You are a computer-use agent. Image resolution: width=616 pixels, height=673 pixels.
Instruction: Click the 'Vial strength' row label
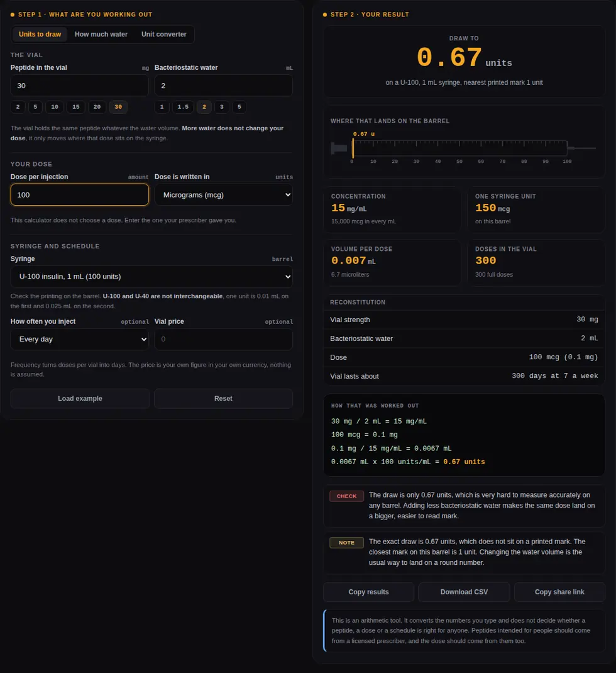tap(350, 320)
